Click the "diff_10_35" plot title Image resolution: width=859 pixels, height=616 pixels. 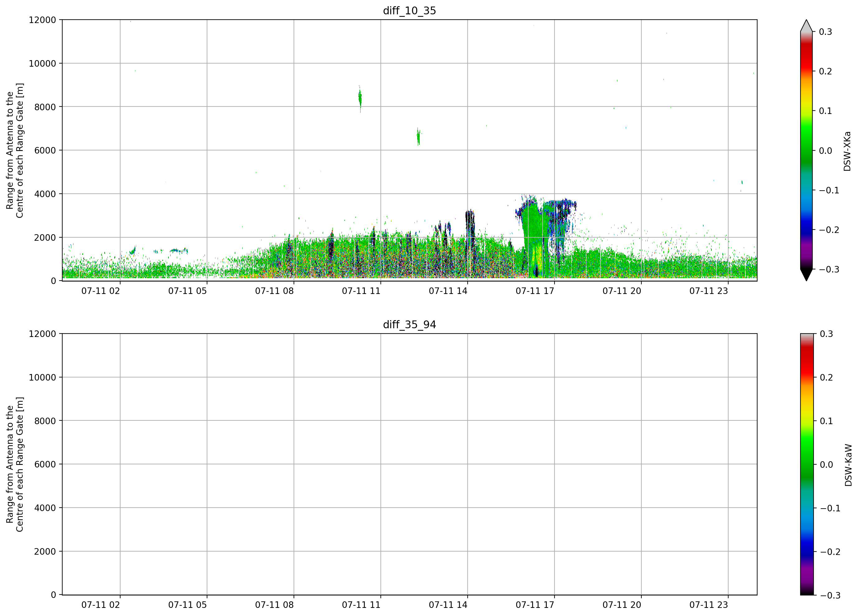[409, 11]
